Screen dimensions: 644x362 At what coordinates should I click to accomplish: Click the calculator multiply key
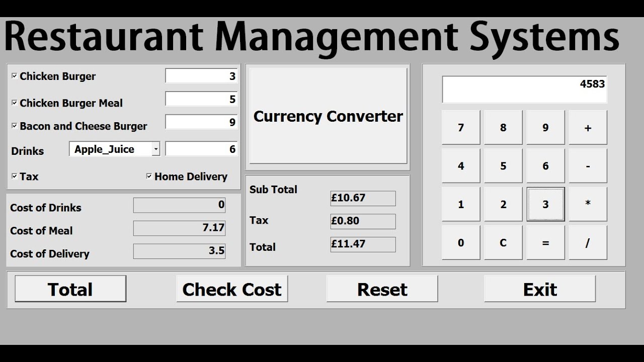click(x=588, y=204)
